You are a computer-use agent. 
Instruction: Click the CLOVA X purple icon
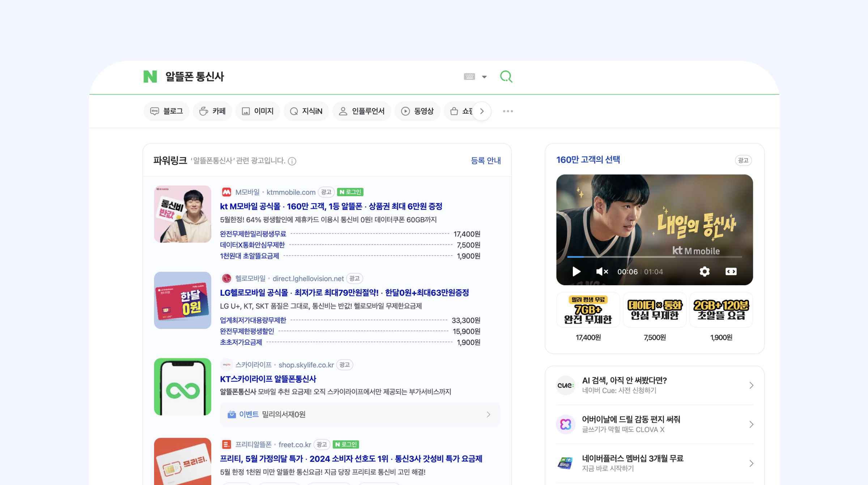pyautogui.click(x=566, y=424)
